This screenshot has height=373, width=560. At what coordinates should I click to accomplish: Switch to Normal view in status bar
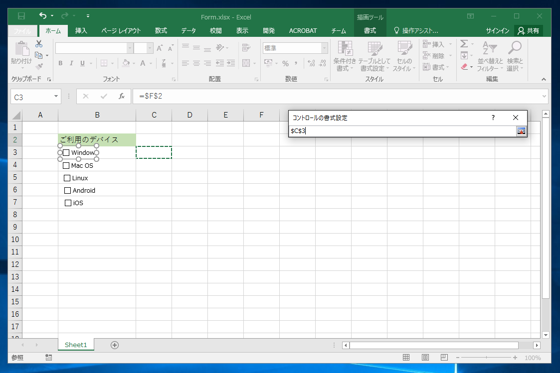pos(406,357)
